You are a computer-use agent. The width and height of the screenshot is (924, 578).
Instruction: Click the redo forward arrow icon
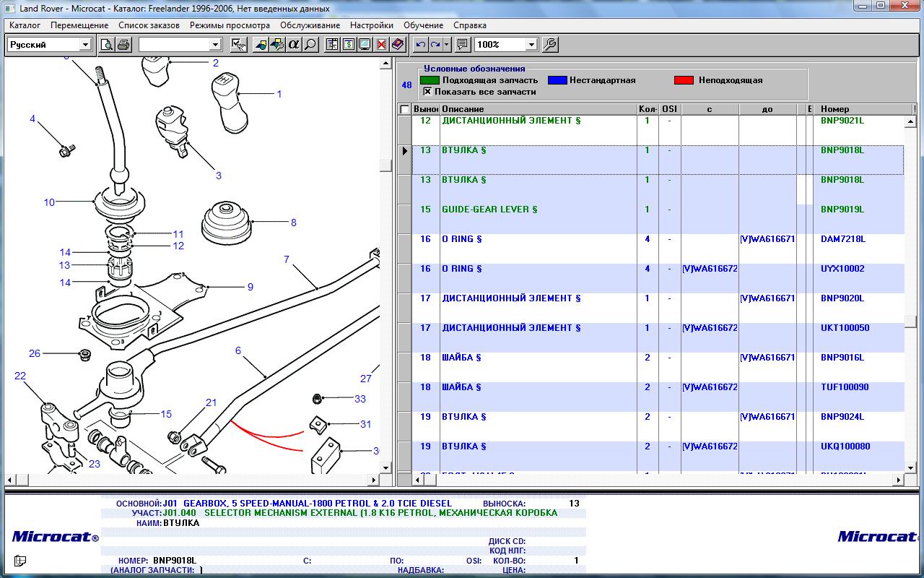(435, 45)
